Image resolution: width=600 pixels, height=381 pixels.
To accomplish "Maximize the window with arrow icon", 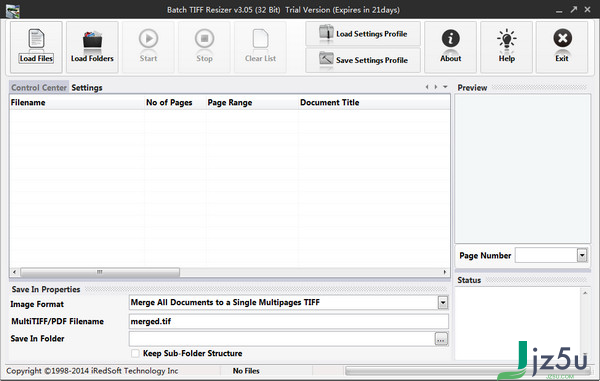I will click(573, 10).
